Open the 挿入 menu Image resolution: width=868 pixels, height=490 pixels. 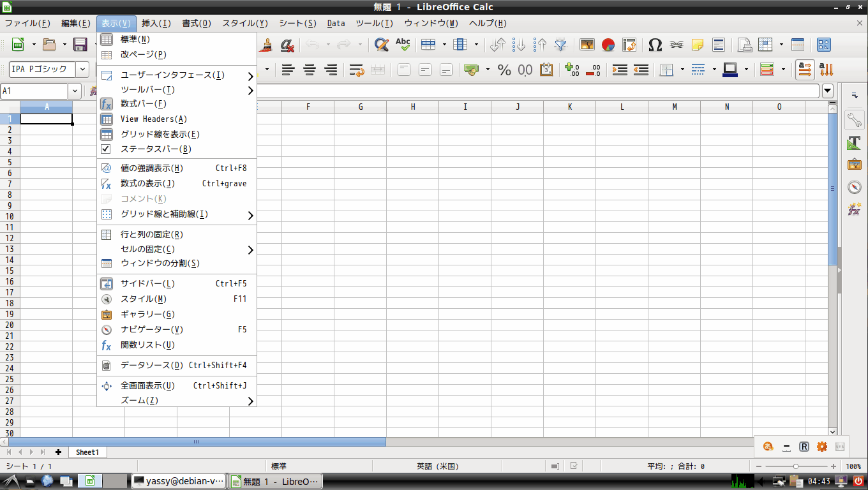click(156, 23)
